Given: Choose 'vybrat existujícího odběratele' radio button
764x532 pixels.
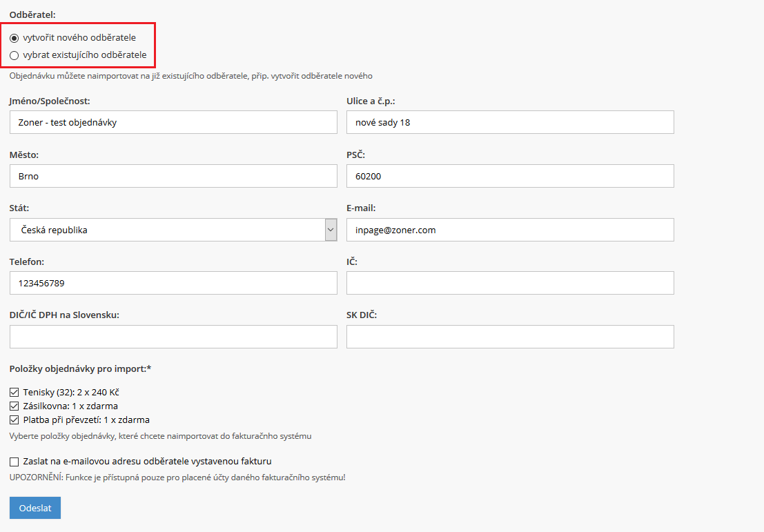Looking at the screenshot, I should [x=14, y=55].
